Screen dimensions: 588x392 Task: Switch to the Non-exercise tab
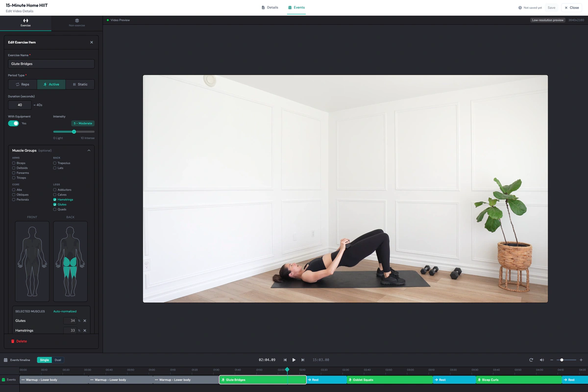tap(77, 23)
